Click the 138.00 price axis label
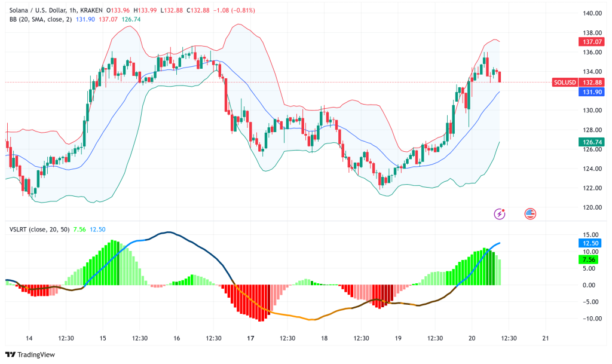 pyautogui.click(x=592, y=33)
